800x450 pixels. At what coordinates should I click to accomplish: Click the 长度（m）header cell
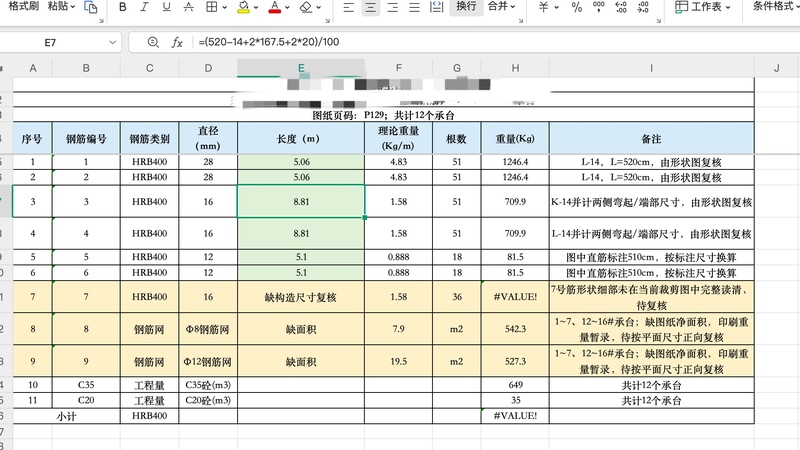[x=301, y=138]
